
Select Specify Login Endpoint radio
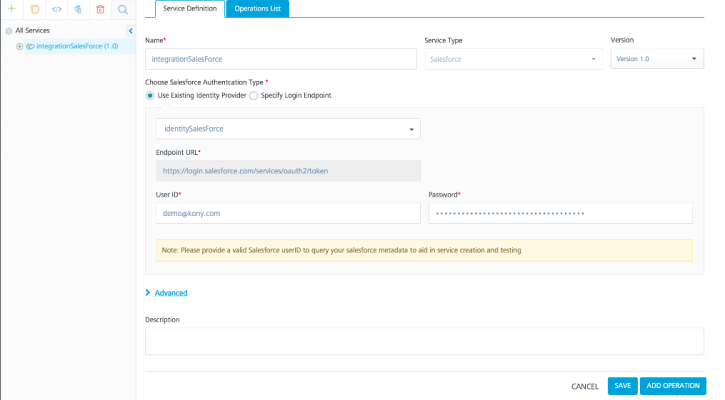pos(253,96)
